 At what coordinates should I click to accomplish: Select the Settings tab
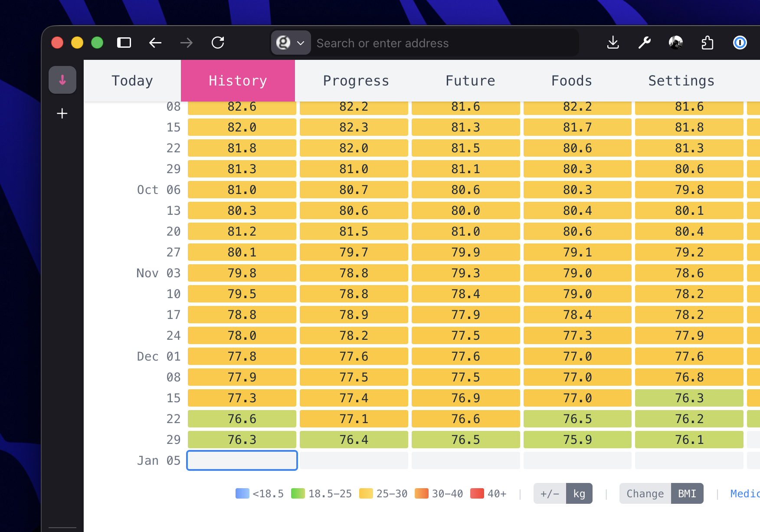[681, 80]
